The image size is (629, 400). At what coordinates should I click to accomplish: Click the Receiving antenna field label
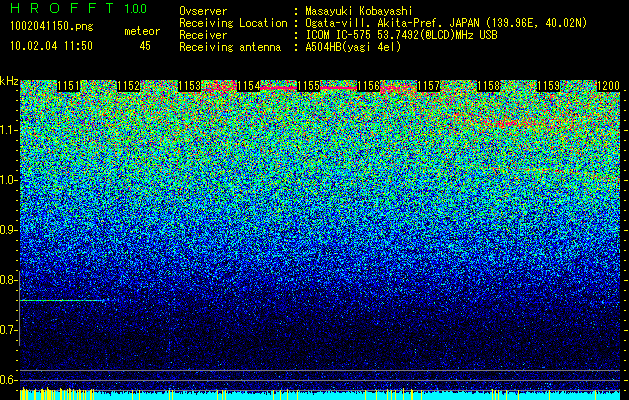[230, 47]
